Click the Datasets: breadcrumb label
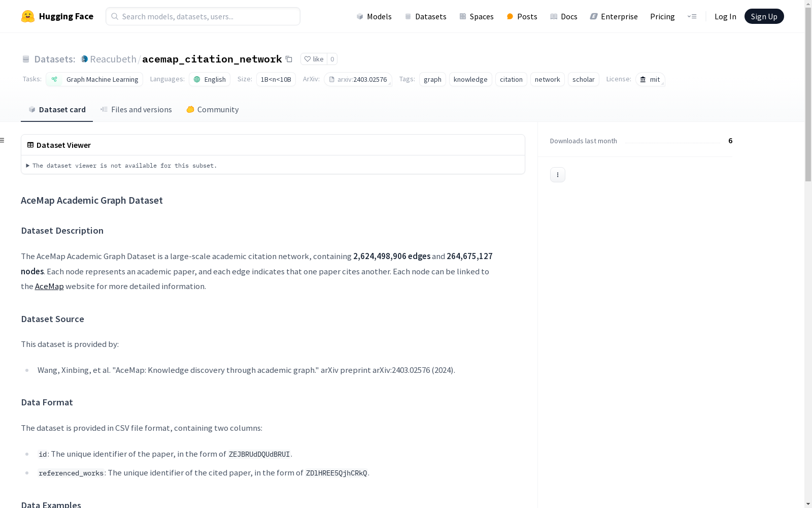The height and width of the screenshot is (508, 812). (55, 59)
